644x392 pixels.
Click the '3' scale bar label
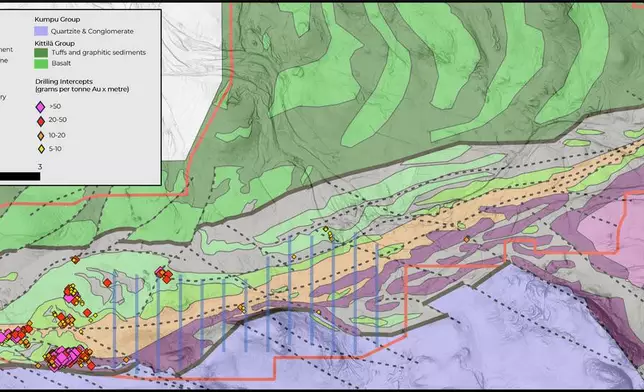pyautogui.click(x=39, y=167)
